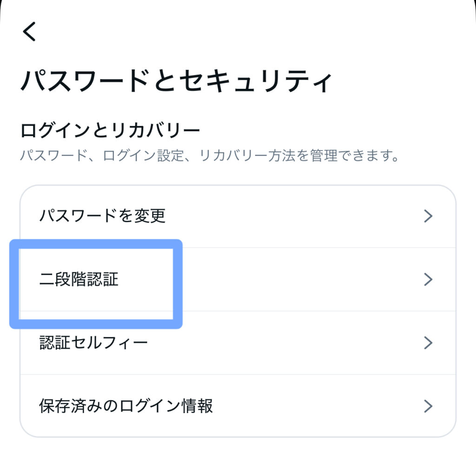Return to previous screen with top-left arrow
The width and height of the screenshot is (476, 453).
(x=29, y=32)
